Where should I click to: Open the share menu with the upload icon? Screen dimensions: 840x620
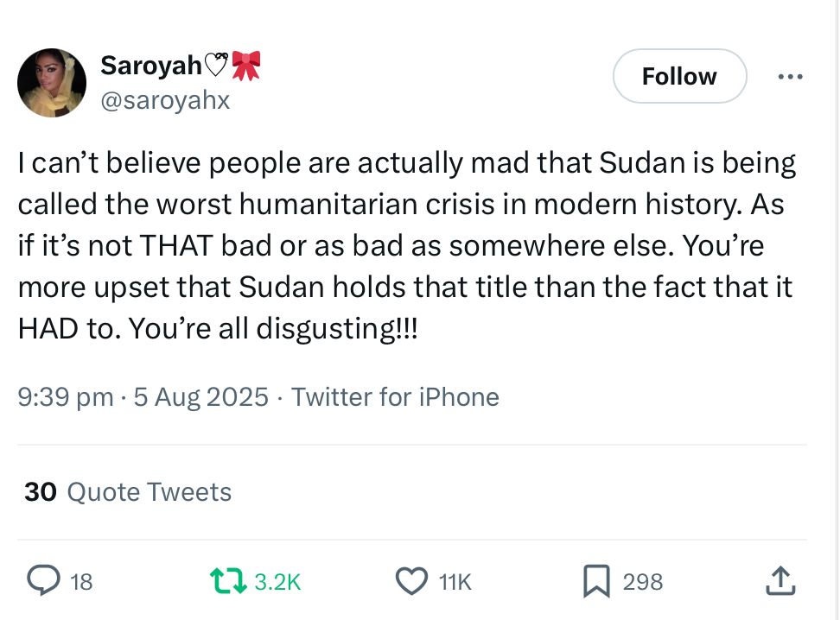click(x=781, y=581)
